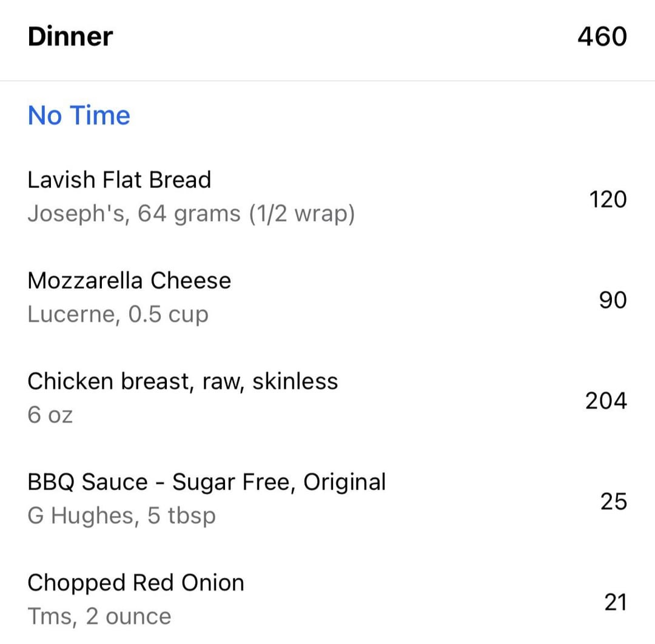Tap the 6 oz serving size
Viewport: 655px width, 644px height.
tap(50, 415)
